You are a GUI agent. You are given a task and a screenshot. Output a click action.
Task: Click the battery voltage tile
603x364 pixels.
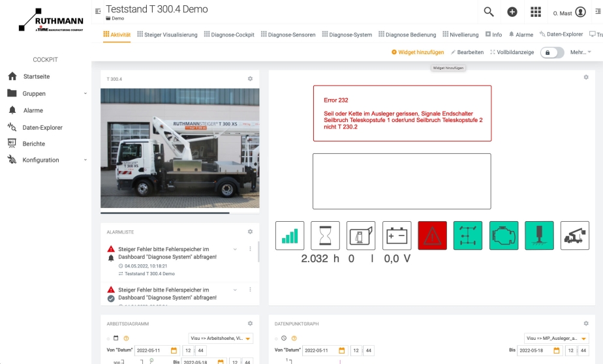pyautogui.click(x=397, y=235)
